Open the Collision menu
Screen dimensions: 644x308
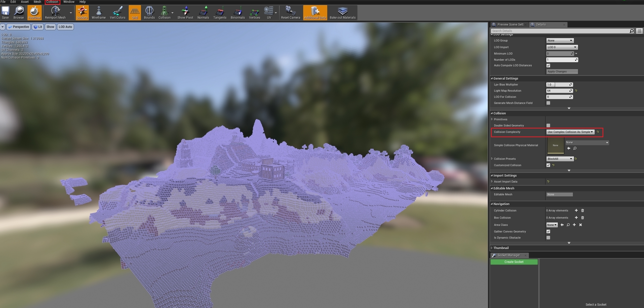pyautogui.click(x=52, y=2)
